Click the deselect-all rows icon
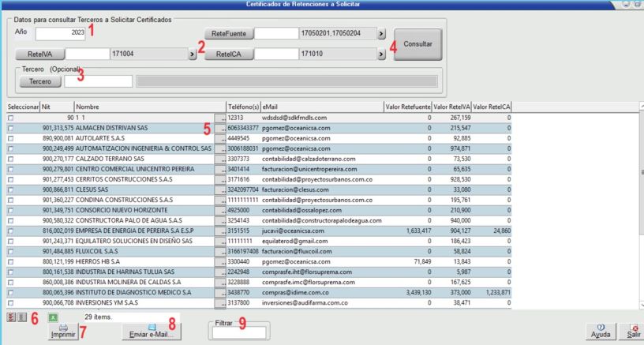The width and height of the screenshot is (644, 345). pyautogui.click(x=21, y=317)
